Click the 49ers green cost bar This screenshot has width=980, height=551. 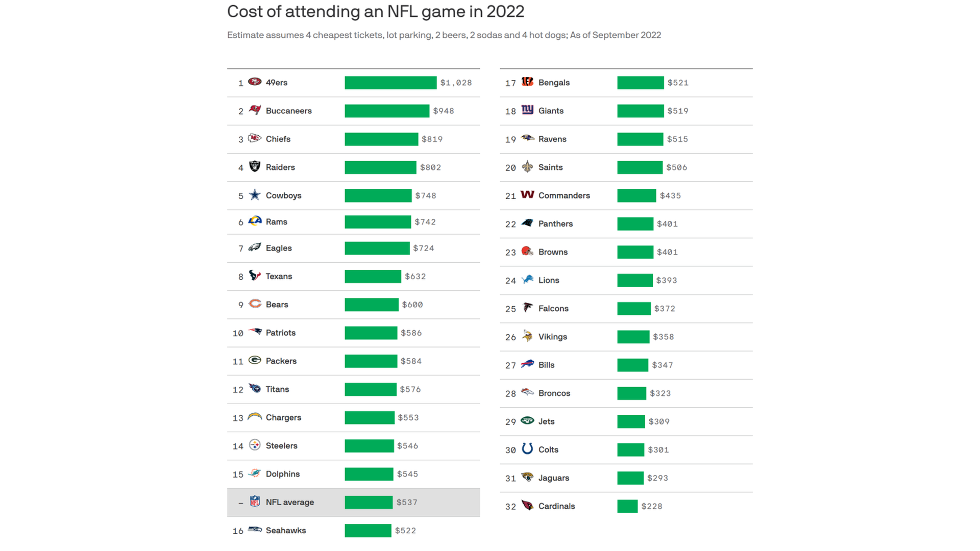point(390,83)
